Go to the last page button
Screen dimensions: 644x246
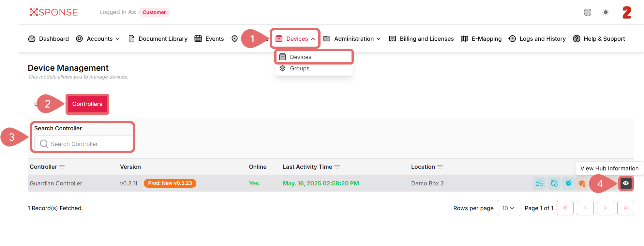[625, 208]
